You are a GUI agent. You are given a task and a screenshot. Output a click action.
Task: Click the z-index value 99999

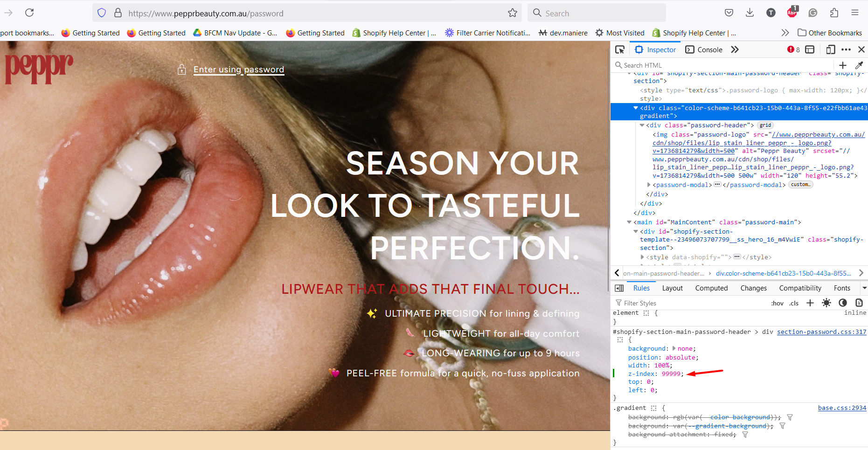[x=671, y=374]
